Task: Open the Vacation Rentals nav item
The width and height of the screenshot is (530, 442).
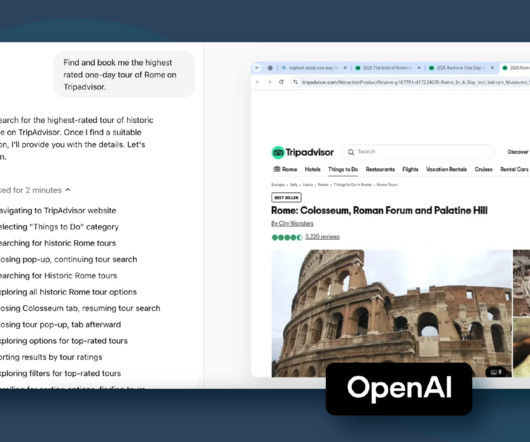Action: tap(446, 169)
